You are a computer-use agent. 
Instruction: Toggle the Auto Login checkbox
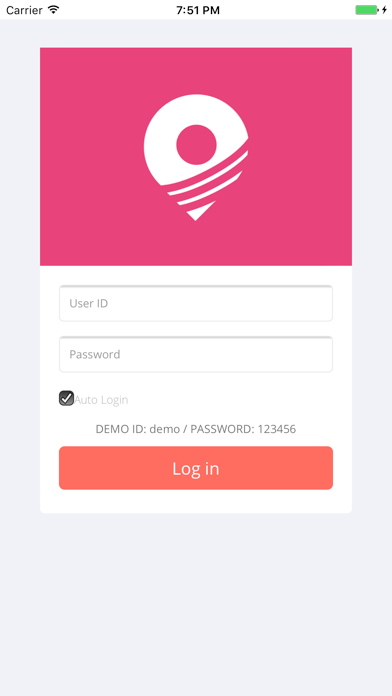[67, 398]
